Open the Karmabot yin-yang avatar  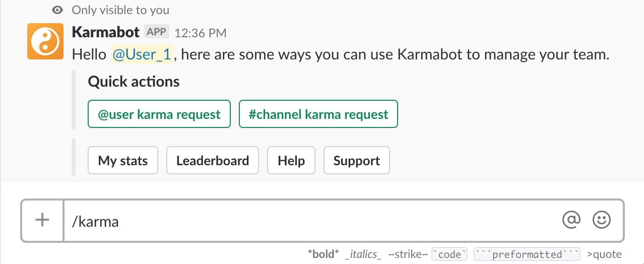(x=45, y=41)
